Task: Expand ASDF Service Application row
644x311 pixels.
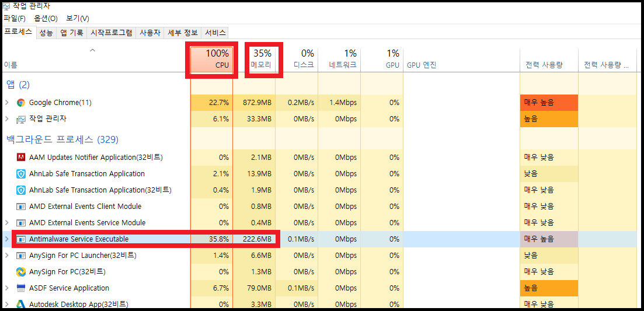Action: 6,288
